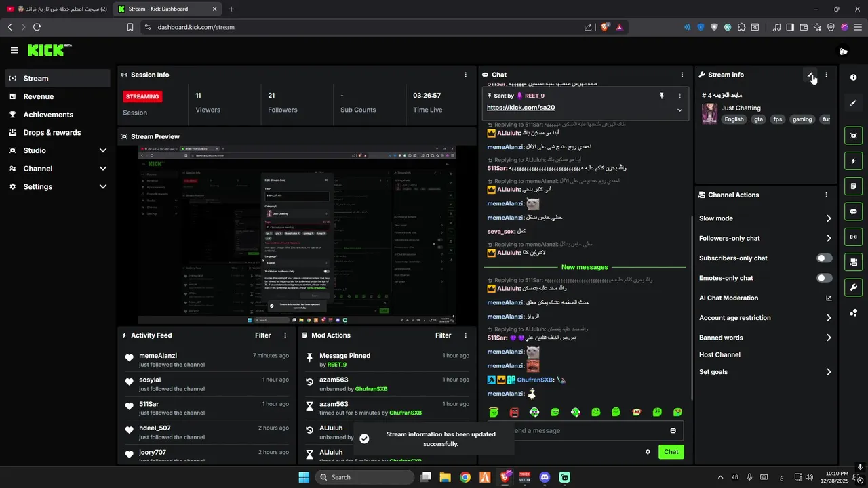Open Activity Feed three-dot menu
Screen dimensions: 868x488
(x=285, y=335)
